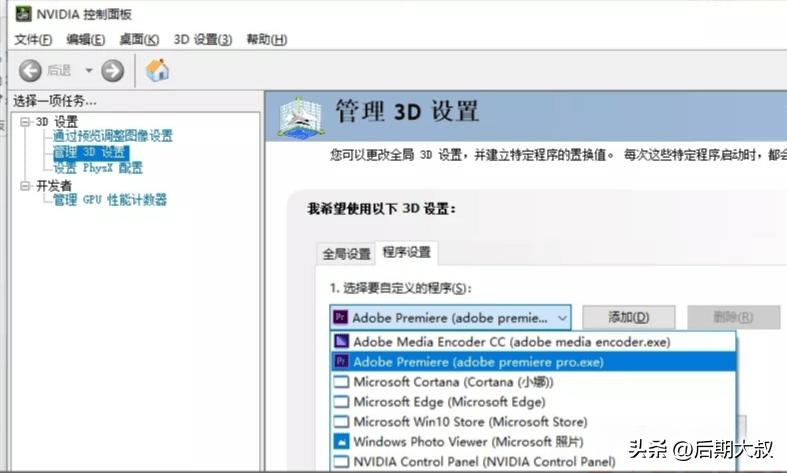Select 管理 3D 设置 in task tree
Image resolution: width=787 pixels, height=473 pixels.
click(91, 152)
